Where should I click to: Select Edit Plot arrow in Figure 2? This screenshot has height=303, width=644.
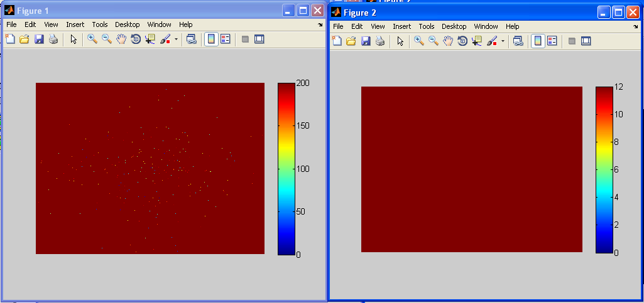pos(400,41)
